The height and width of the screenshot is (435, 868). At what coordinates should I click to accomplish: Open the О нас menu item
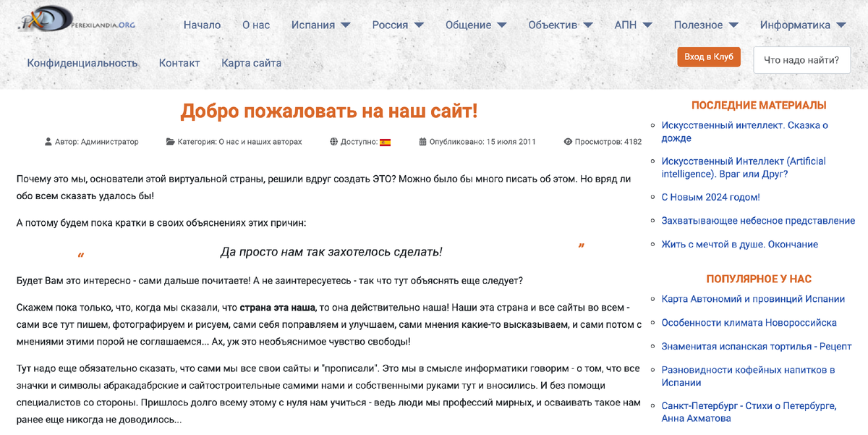pos(256,25)
